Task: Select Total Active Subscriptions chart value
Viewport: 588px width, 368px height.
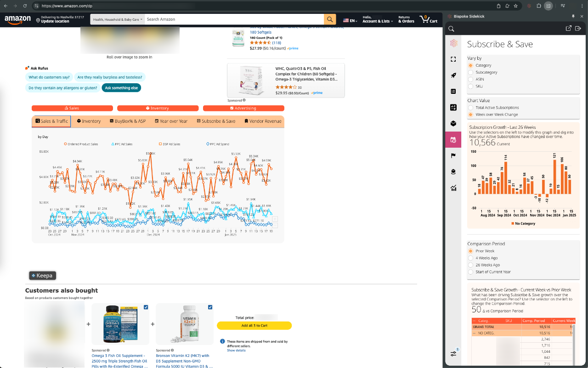Action: coord(470,108)
